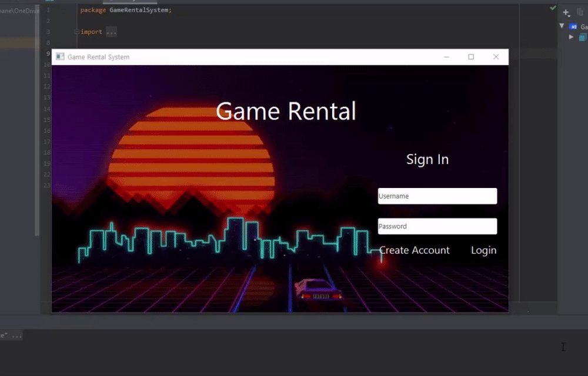Expand the folded import block in code editor
Viewport: 588px width, 376px height.
76,32
